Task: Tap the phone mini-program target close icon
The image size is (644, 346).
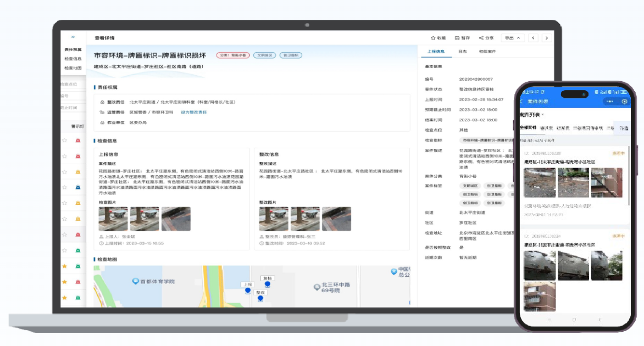Action: click(624, 102)
